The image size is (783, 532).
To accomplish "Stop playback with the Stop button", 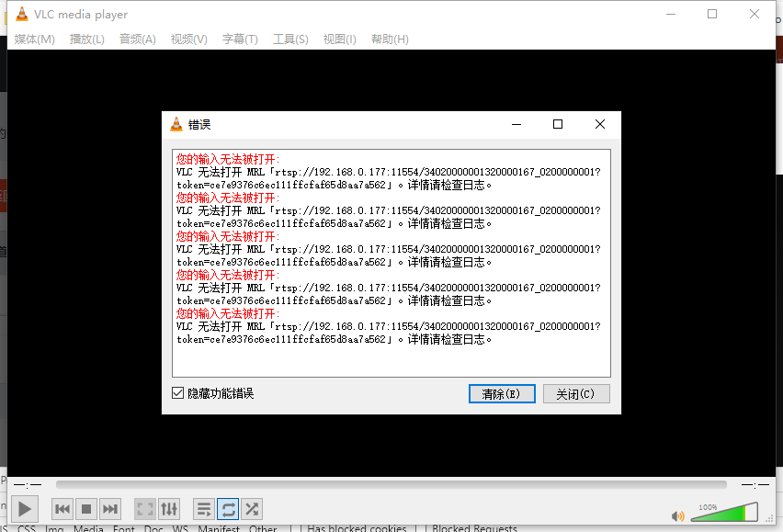I will coord(85,509).
